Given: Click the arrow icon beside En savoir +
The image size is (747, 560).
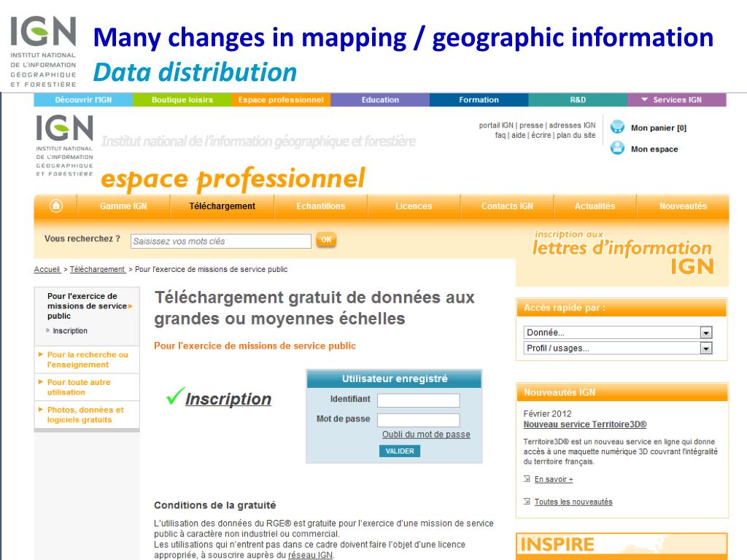Looking at the screenshot, I should click(x=527, y=479).
